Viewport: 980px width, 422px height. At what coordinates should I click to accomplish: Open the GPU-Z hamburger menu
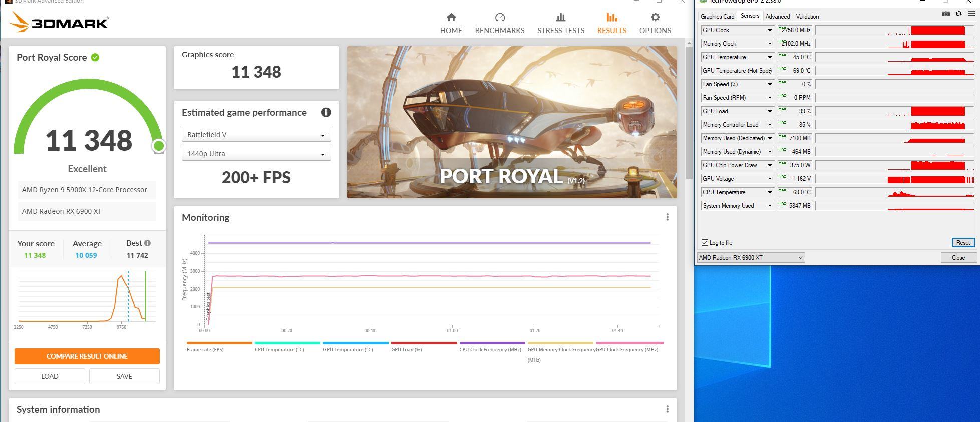(x=971, y=14)
